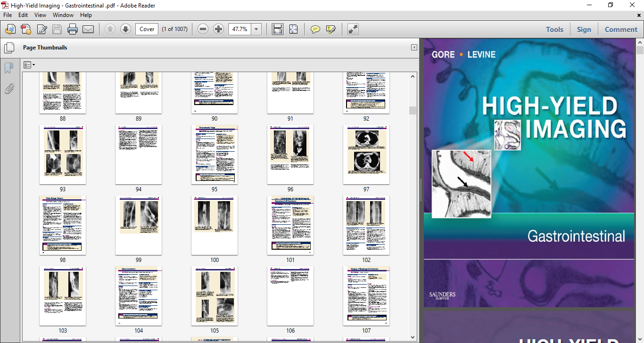Image resolution: width=644 pixels, height=343 pixels.
Task: Open the Sign pane
Action: [584, 29]
